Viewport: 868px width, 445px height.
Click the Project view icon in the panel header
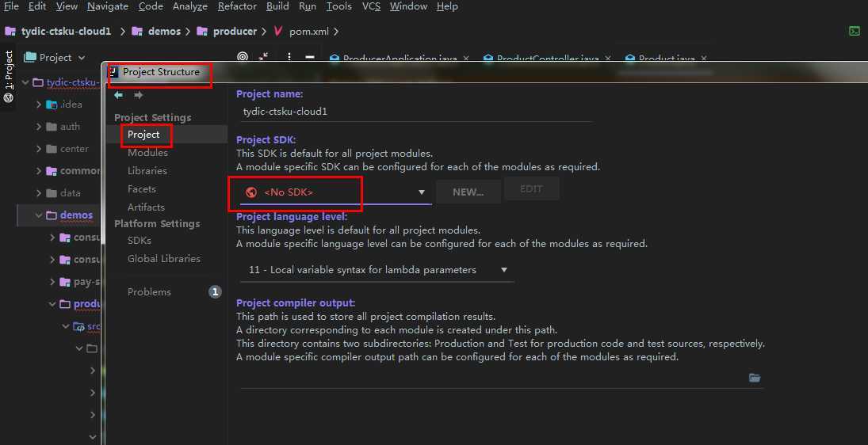coord(30,57)
